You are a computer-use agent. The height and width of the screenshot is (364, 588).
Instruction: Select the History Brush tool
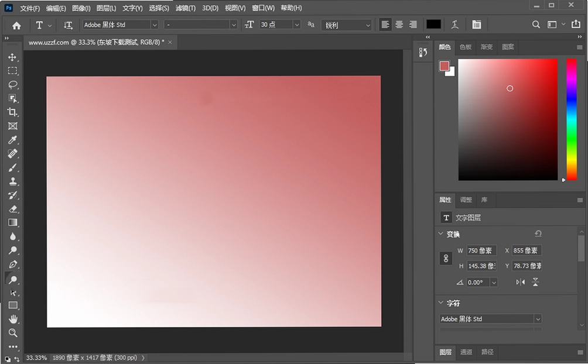(12, 195)
